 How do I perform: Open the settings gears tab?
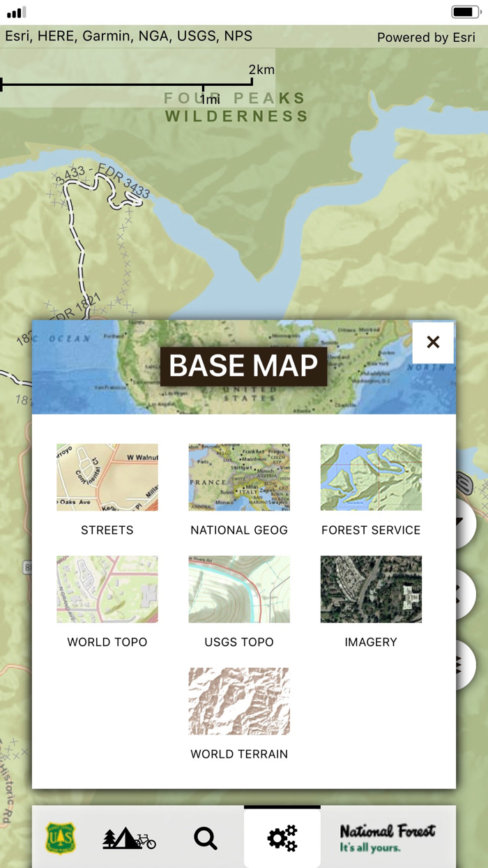(x=282, y=838)
